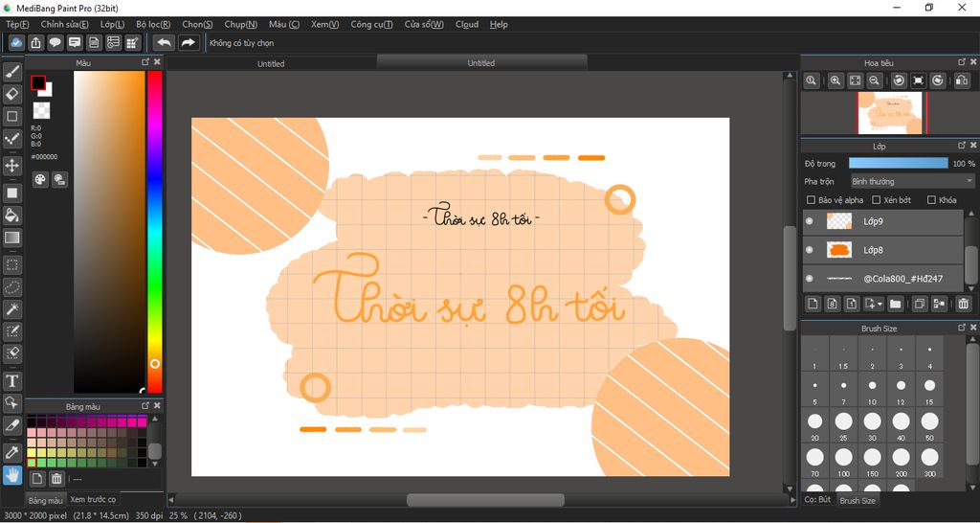Duplicate the current layer
This screenshot has height=523, width=980.
[920, 304]
